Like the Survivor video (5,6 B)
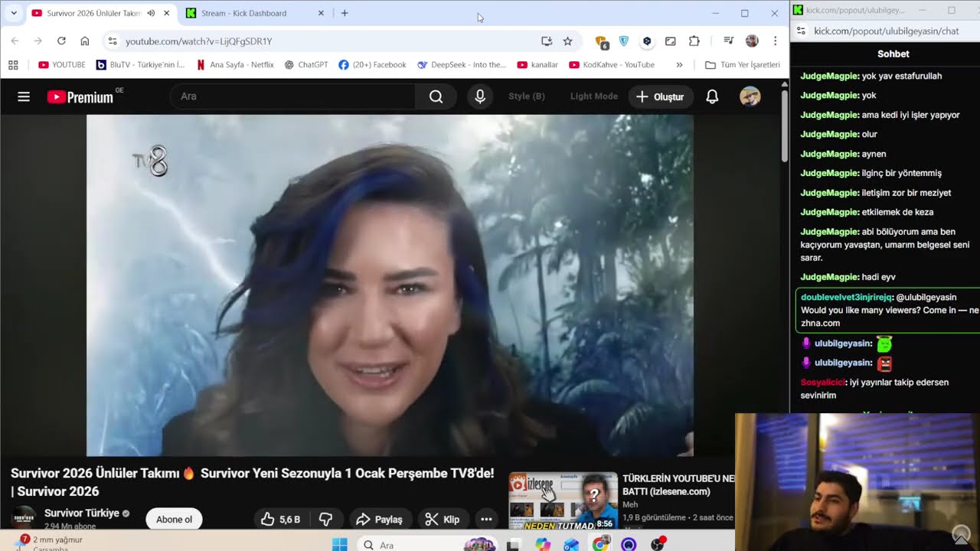Screen dimensions: 980x551 click(281, 519)
